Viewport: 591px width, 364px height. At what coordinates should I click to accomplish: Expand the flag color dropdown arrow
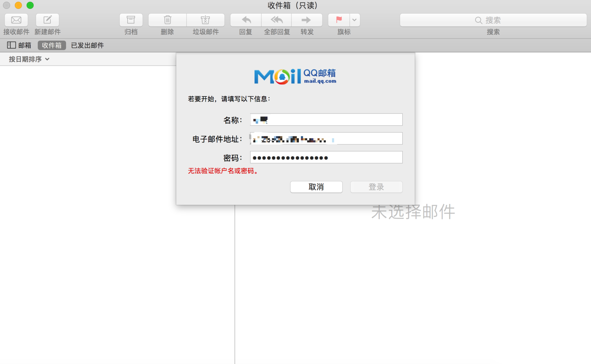(x=355, y=20)
